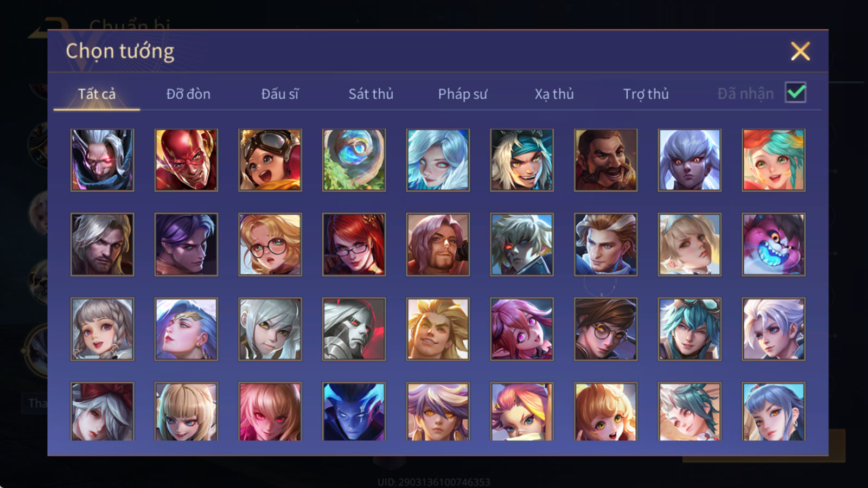The image size is (868, 488).
Task: Select the bearded man with mustache hero
Action: (x=605, y=160)
